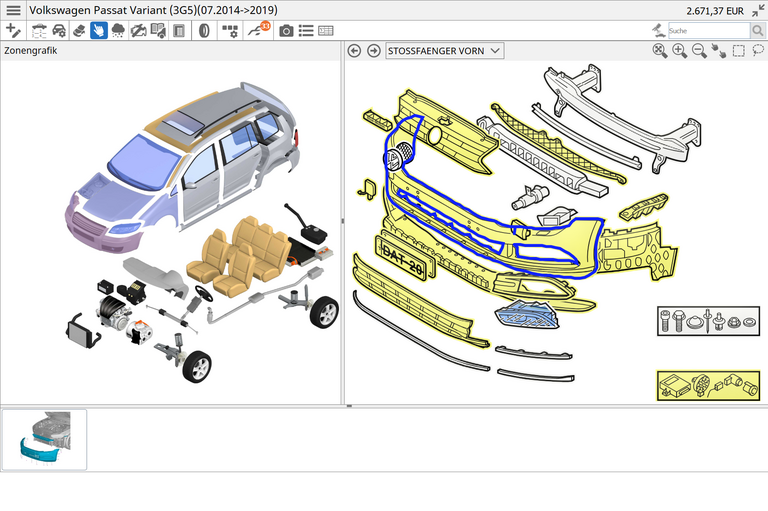Open the vehicle checklist icon with car and list
This screenshot has width=768, height=511.
coord(39,31)
